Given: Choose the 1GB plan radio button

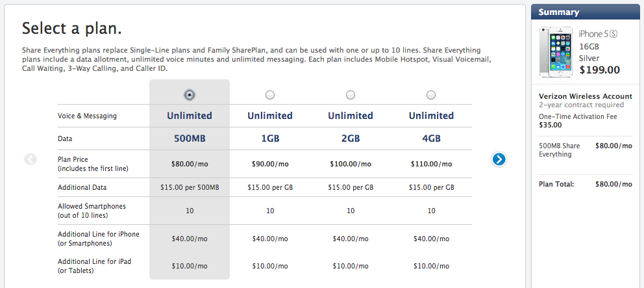Looking at the screenshot, I should pyautogui.click(x=270, y=95).
